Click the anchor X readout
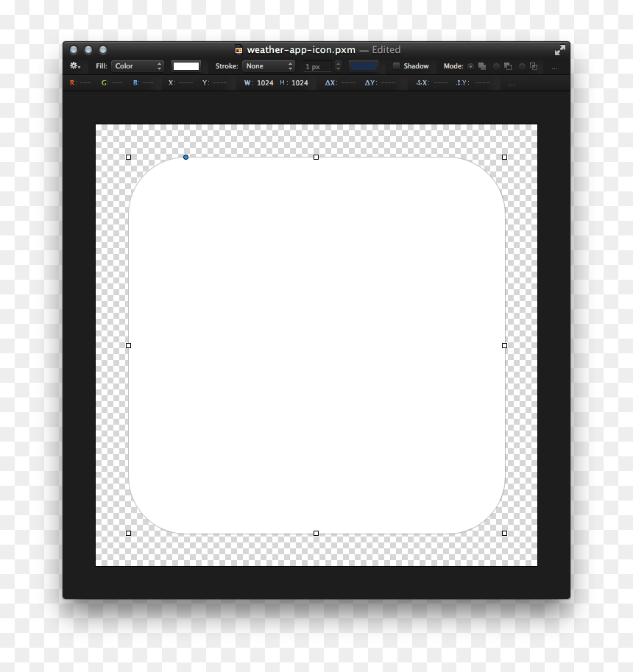Screen dimensions: 633x672 coord(433,82)
